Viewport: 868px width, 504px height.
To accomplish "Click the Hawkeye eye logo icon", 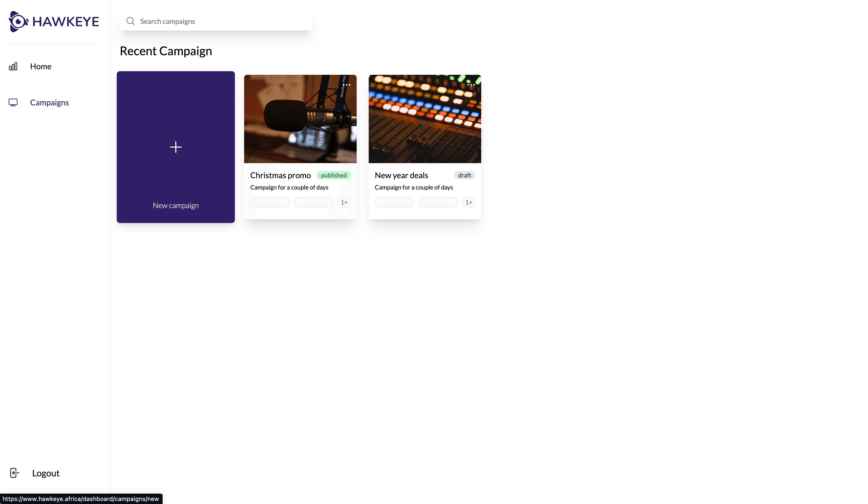I will (x=18, y=21).
